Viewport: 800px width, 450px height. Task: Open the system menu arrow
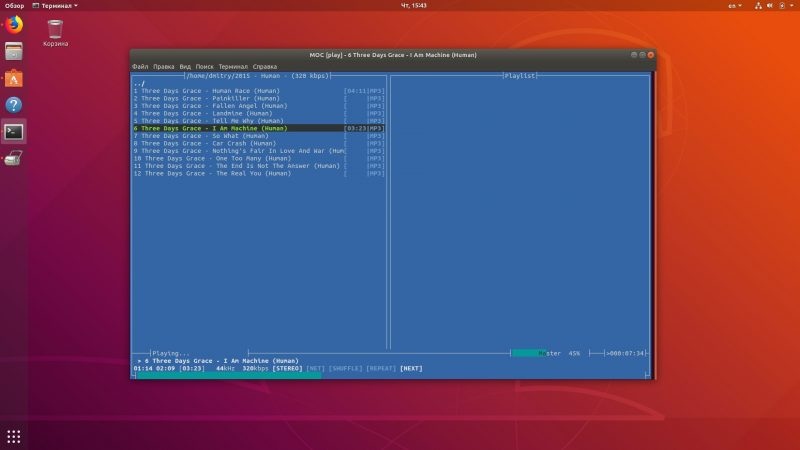pos(791,6)
